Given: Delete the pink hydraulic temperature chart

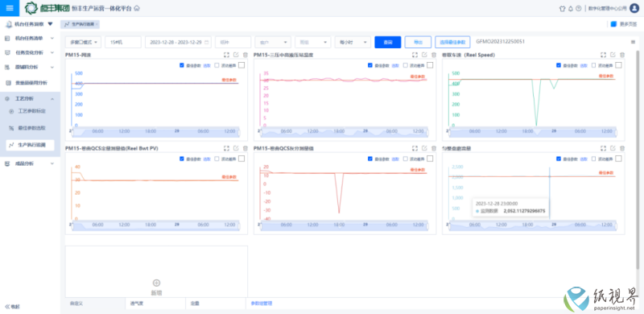Looking at the screenshot, I should point(434,55).
